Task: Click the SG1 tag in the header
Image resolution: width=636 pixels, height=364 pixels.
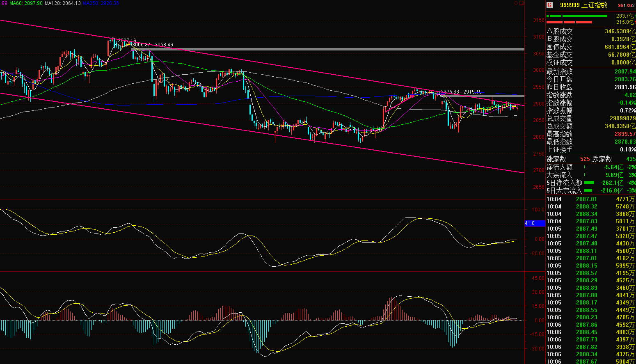Action: point(621,5)
